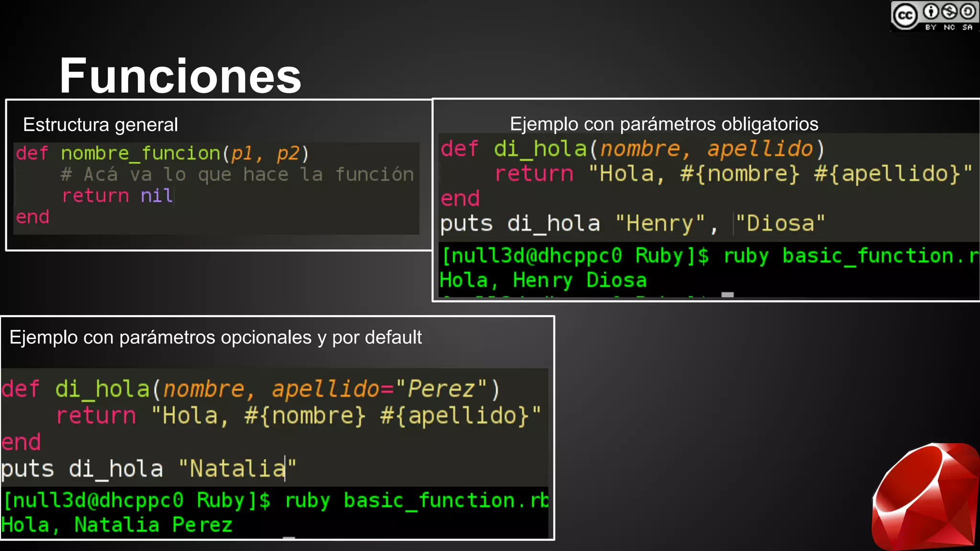The height and width of the screenshot is (551, 980).
Task: Click the apellido="Perez" default parameter
Action: pos(380,388)
